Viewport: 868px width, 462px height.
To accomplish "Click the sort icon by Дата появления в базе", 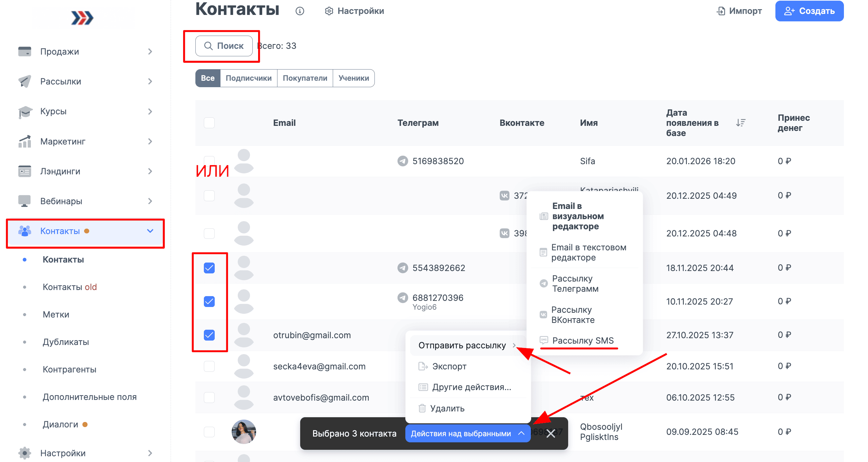I will pyautogui.click(x=740, y=123).
